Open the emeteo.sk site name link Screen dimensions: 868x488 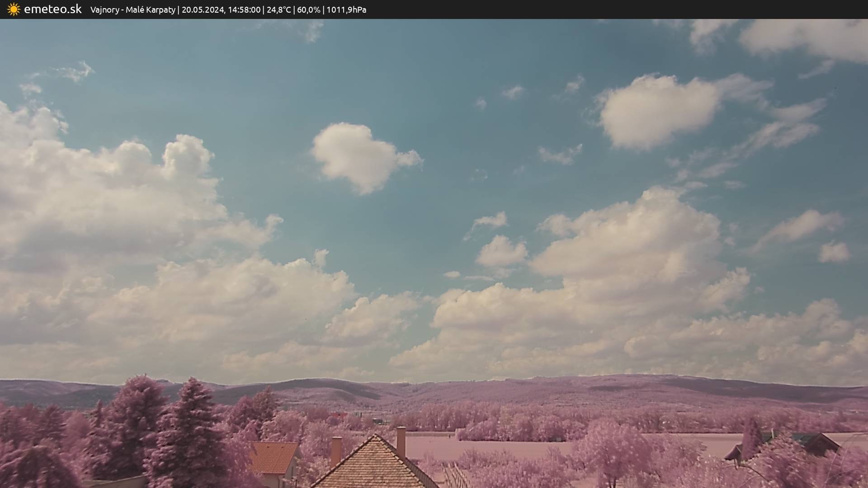(52, 9)
